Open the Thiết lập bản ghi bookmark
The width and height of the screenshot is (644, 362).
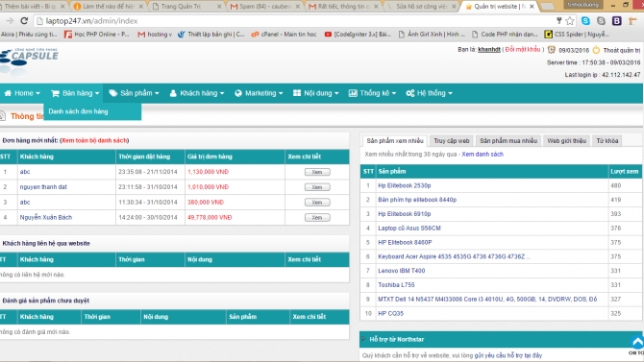tap(211, 35)
